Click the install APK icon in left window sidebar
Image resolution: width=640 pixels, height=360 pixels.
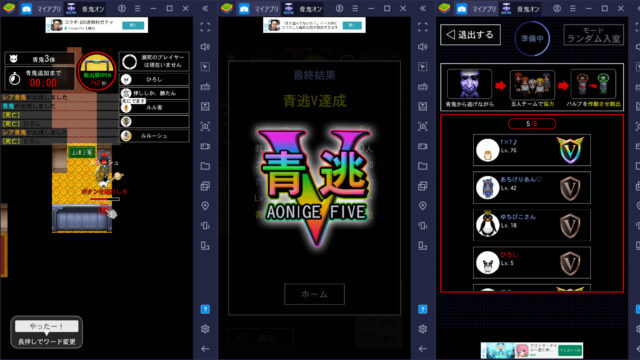click(205, 107)
